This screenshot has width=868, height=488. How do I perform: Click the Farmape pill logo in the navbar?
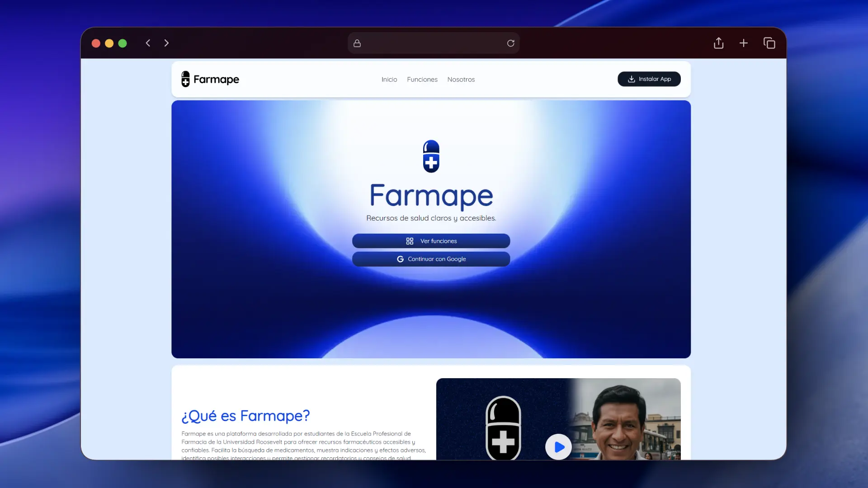[x=186, y=79]
